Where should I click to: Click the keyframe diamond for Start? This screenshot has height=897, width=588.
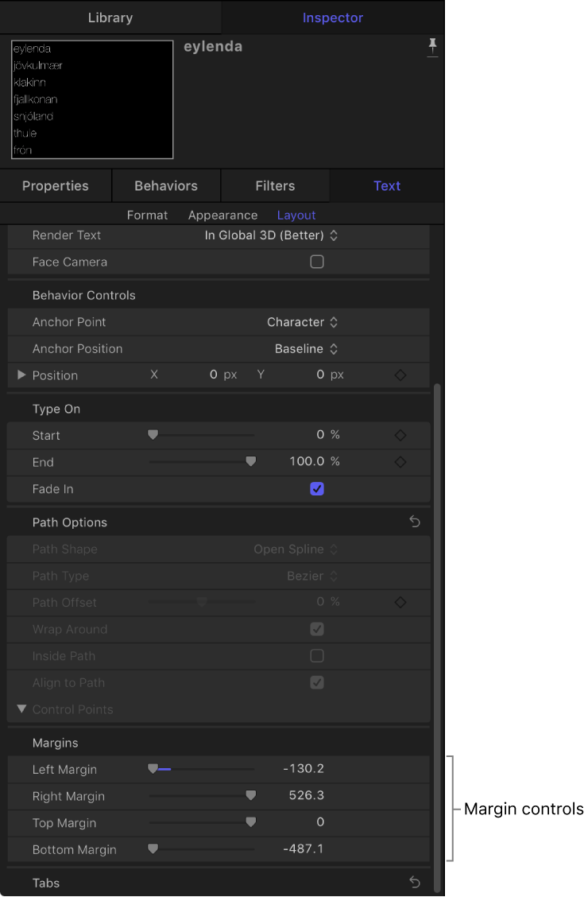[x=400, y=435]
